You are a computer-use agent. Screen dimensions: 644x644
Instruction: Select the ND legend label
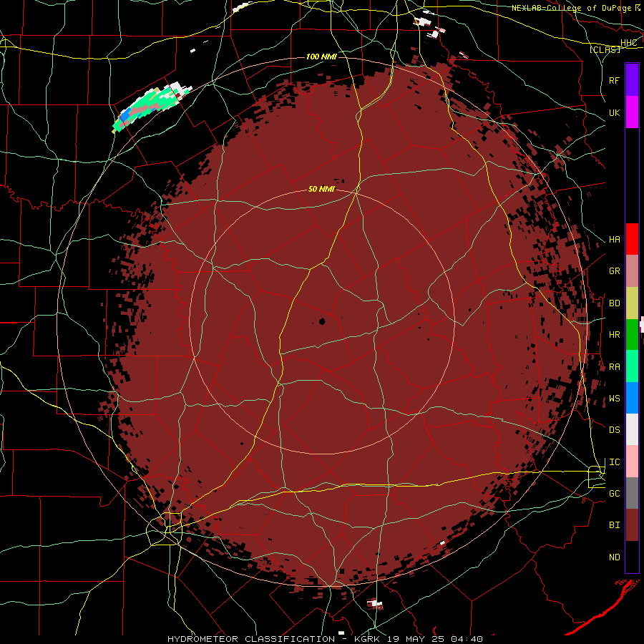(614, 557)
